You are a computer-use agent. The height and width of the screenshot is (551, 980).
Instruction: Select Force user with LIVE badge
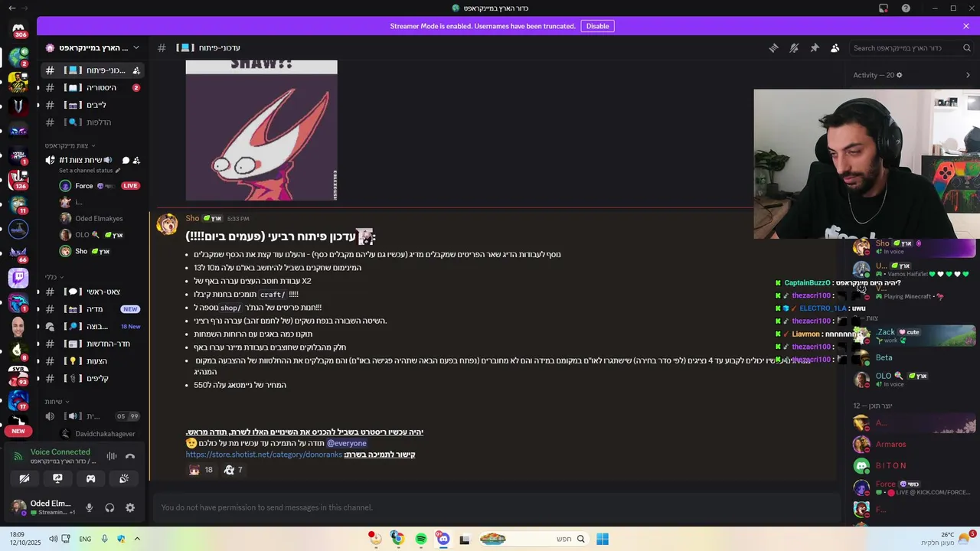click(x=99, y=186)
